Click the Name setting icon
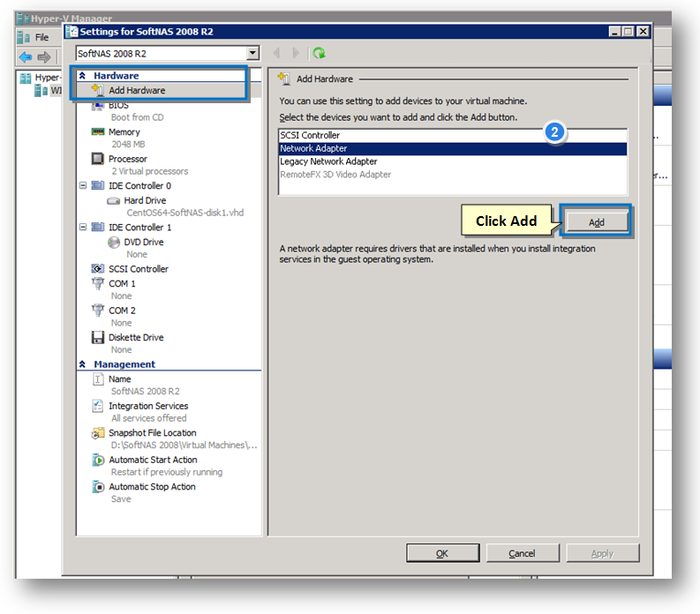The image size is (700, 614). click(98, 378)
